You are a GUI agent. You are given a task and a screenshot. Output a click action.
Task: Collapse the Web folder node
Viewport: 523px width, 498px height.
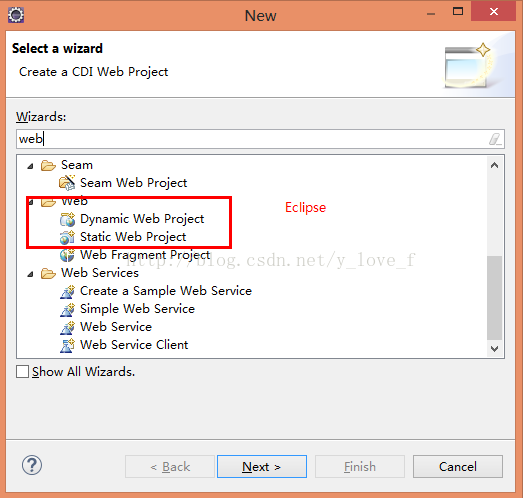tap(31, 202)
